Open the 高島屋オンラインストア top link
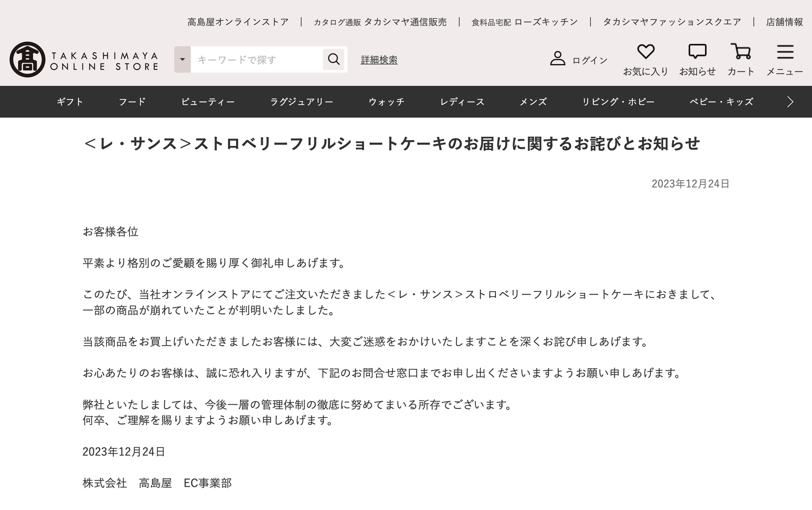 point(238,22)
